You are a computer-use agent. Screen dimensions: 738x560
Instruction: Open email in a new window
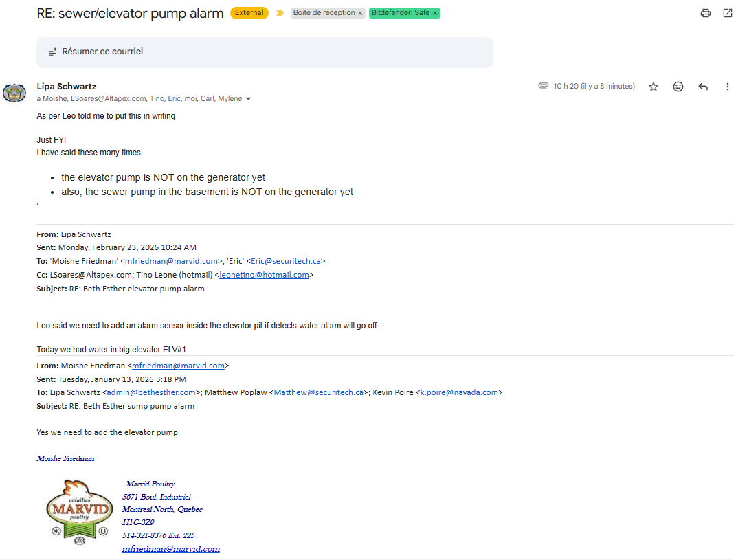(727, 13)
